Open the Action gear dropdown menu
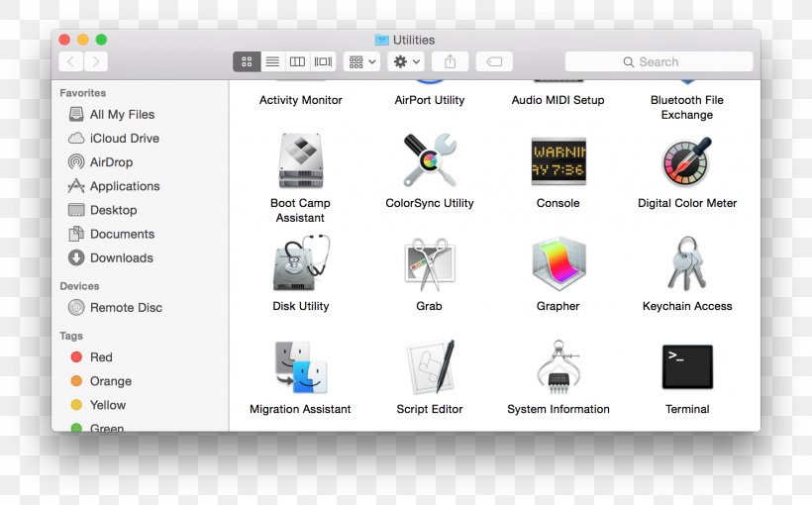This screenshot has width=812, height=505. (406, 61)
